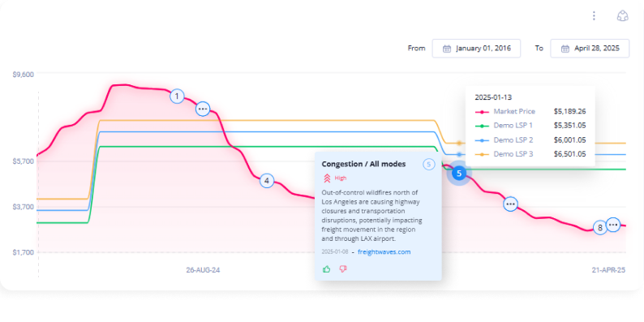Open the From date calendar icon

pos(447,49)
